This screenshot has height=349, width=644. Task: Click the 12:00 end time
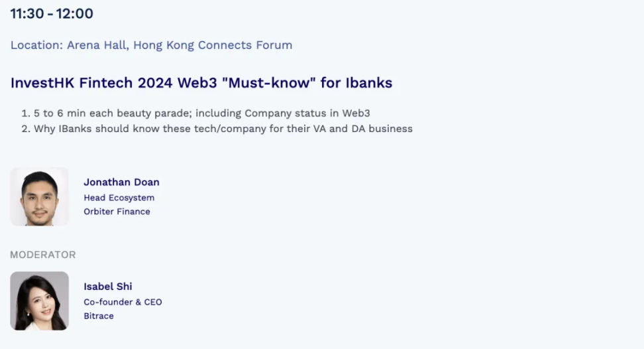click(x=75, y=13)
